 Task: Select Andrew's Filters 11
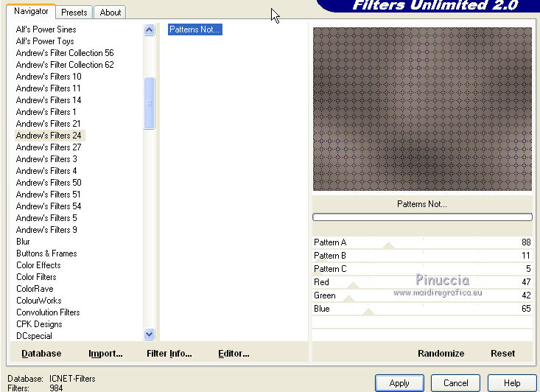coord(48,88)
